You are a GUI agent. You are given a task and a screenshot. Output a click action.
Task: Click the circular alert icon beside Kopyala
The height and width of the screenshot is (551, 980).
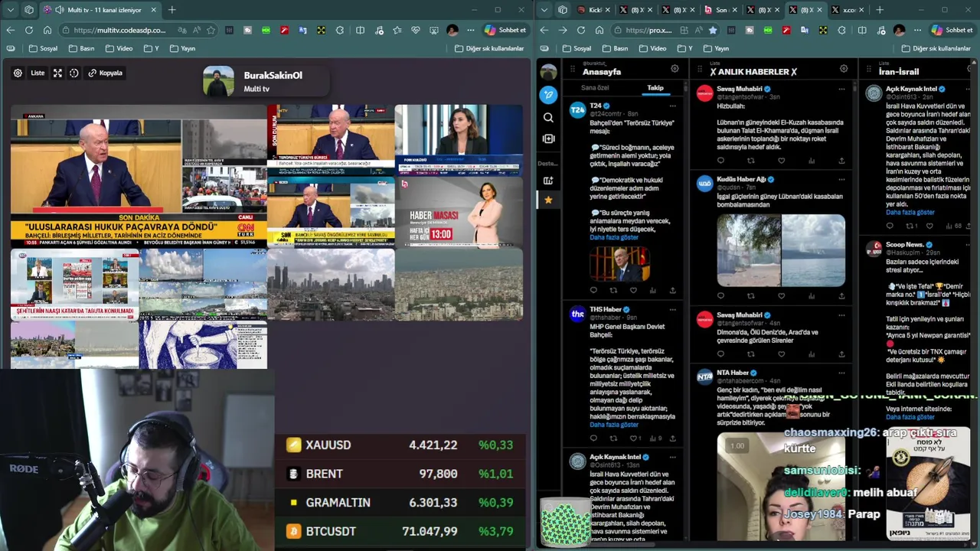(x=74, y=73)
